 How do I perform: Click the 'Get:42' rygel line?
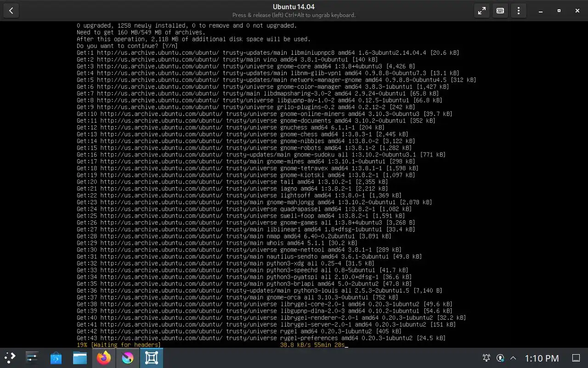239,331
